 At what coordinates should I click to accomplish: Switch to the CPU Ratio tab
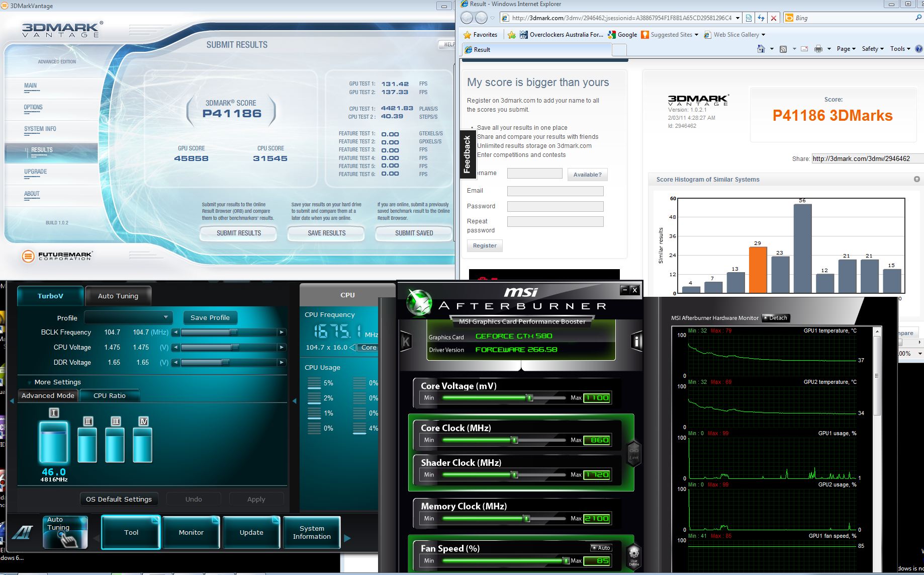110,395
